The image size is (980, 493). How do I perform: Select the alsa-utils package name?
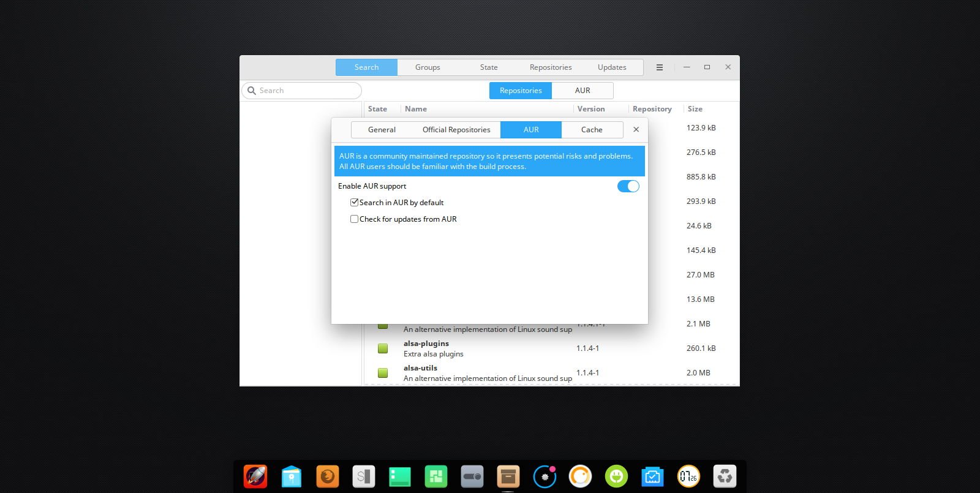click(420, 368)
